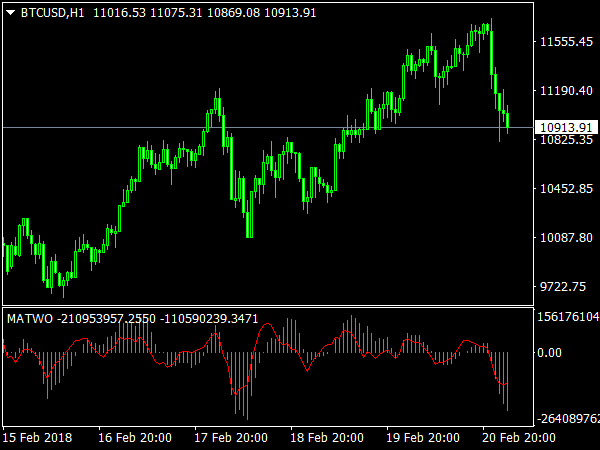Click the MATWO value -110590239.3471

[209, 319]
